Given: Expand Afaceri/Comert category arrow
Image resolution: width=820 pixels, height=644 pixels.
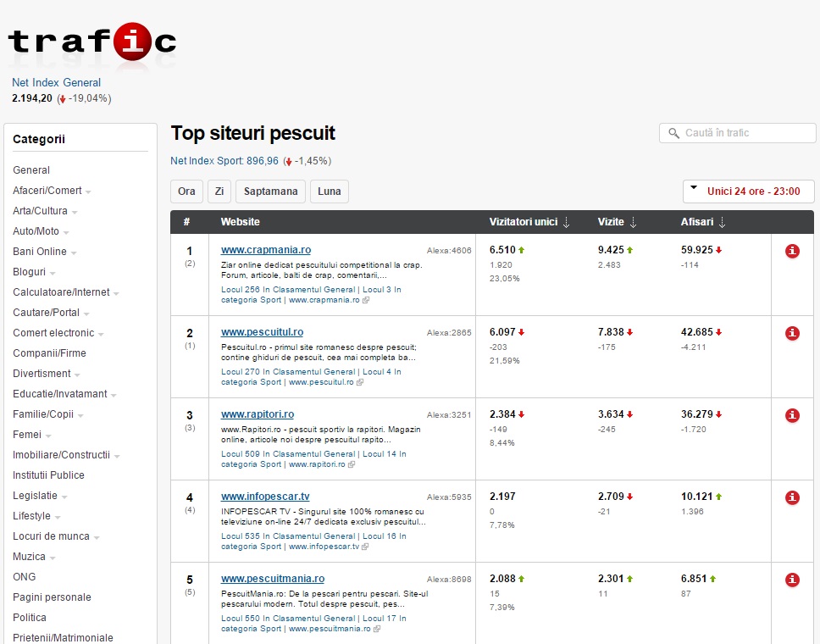Looking at the screenshot, I should click(88, 192).
